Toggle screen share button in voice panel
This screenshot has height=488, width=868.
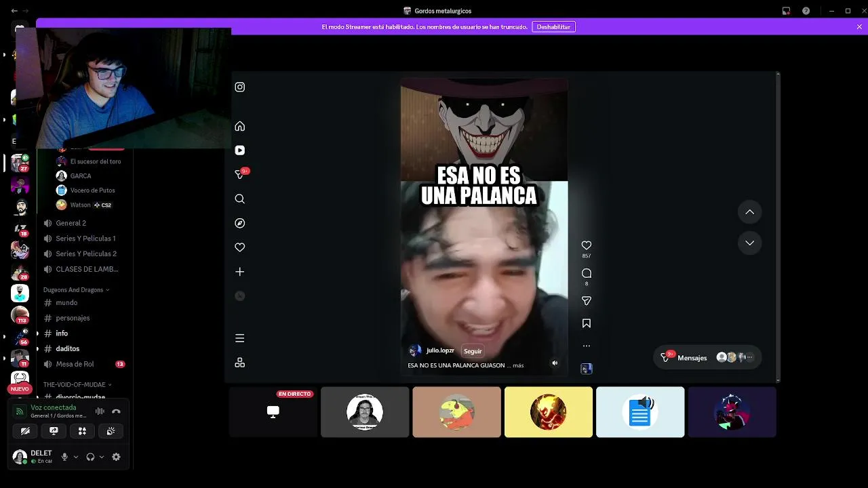(x=54, y=431)
